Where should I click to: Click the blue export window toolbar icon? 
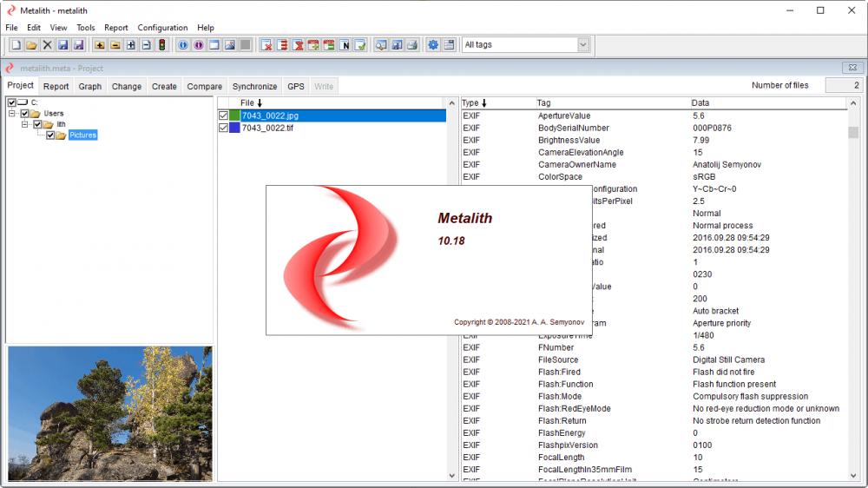pos(397,45)
